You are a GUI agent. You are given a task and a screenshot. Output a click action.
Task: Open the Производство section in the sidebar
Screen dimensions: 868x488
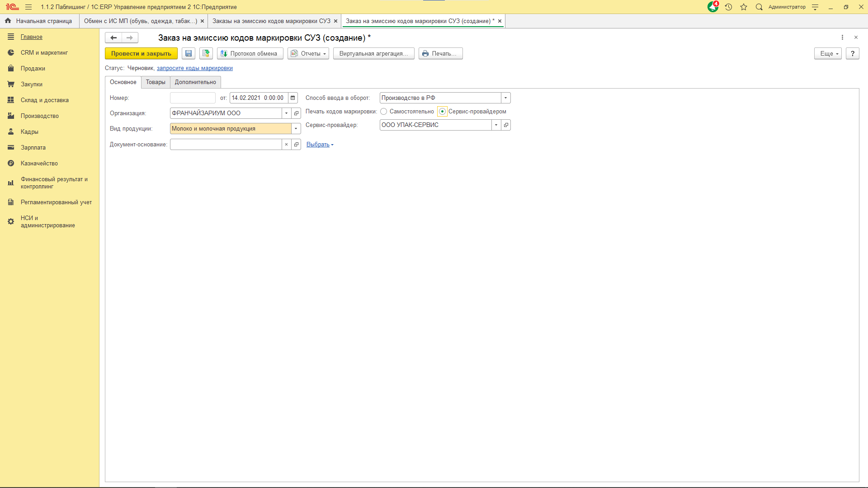[40, 116]
